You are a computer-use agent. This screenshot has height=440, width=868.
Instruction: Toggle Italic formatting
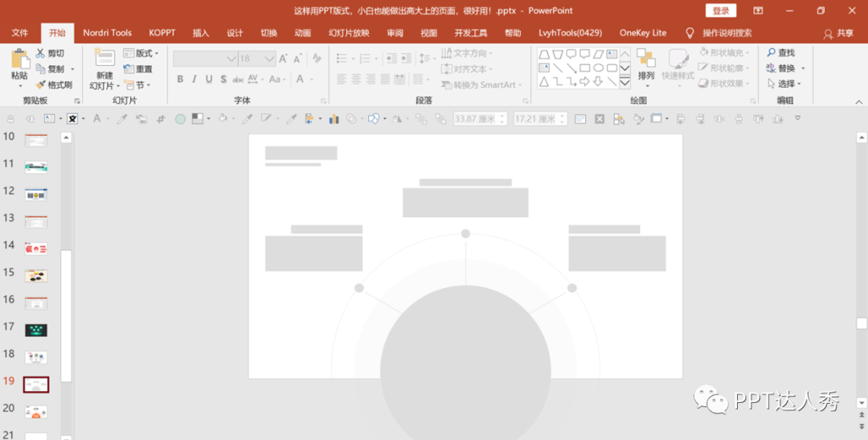coord(194,80)
